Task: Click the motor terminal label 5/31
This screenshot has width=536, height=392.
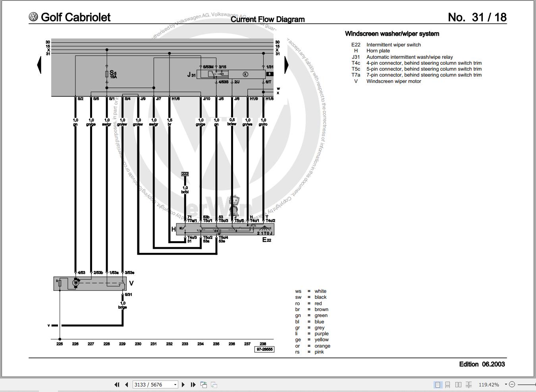Action: (128, 295)
